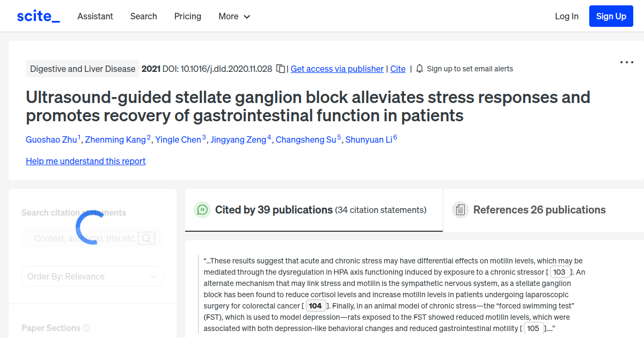Viewport: 644px width, 338px height.
Task: Click the magnifier icon in the citation search box
Action: pyautogui.click(x=146, y=238)
